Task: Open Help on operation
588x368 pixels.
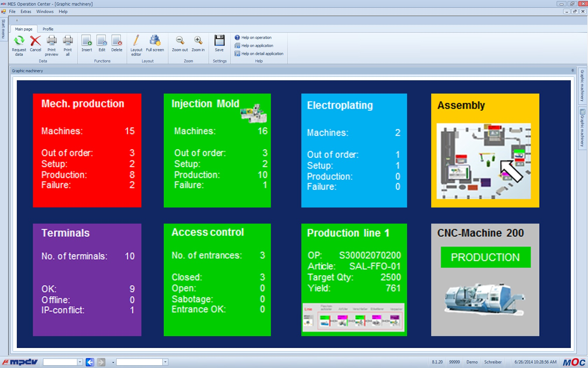Action: coord(256,38)
